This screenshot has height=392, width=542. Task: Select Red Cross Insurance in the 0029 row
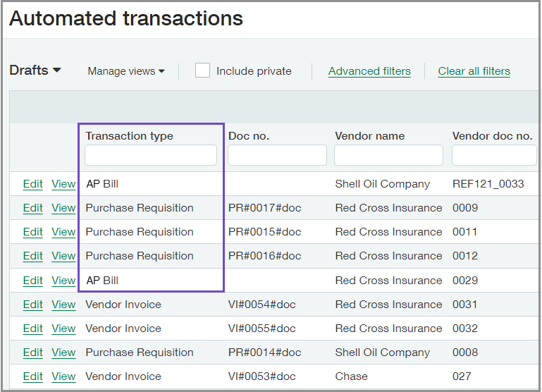coord(388,281)
